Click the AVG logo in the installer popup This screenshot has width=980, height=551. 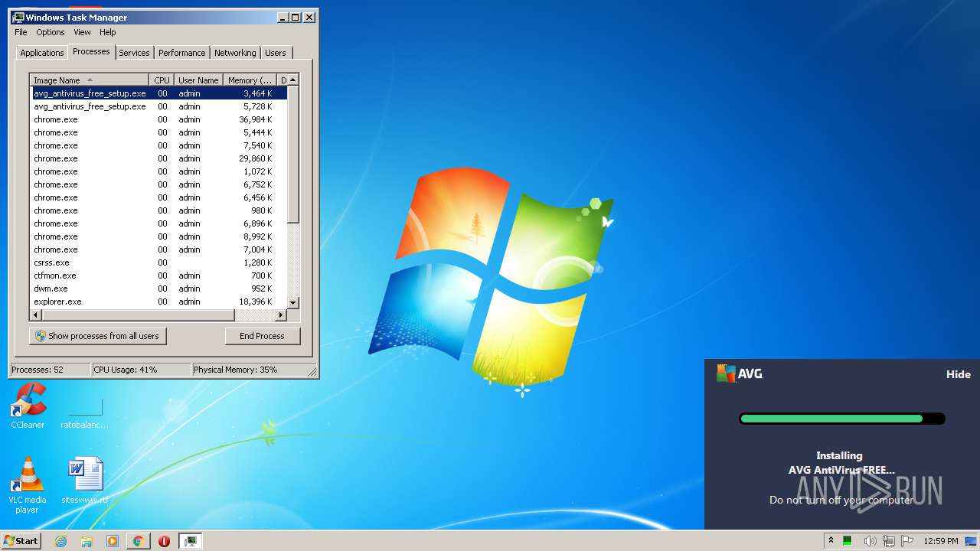pos(740,373)
